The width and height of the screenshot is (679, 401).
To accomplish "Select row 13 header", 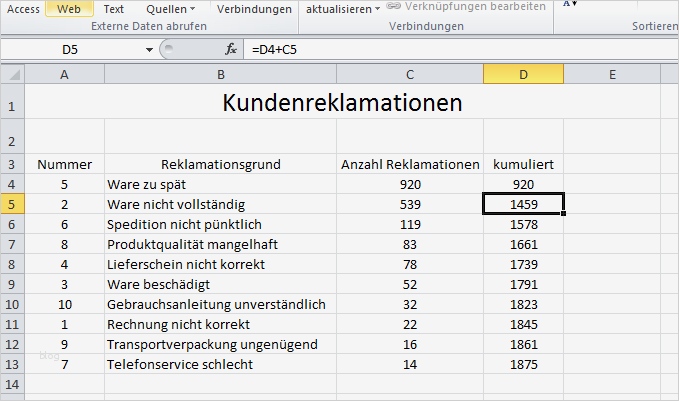I will point(13,364).
